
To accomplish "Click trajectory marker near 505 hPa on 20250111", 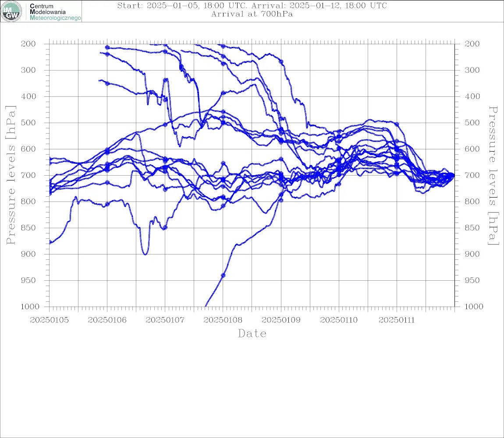I will coord(397,124).
